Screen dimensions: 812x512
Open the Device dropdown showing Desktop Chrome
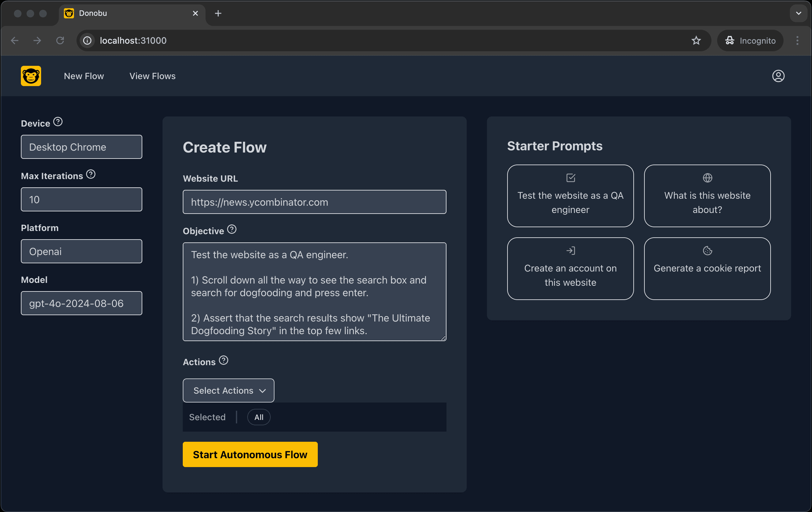(82, 147)
